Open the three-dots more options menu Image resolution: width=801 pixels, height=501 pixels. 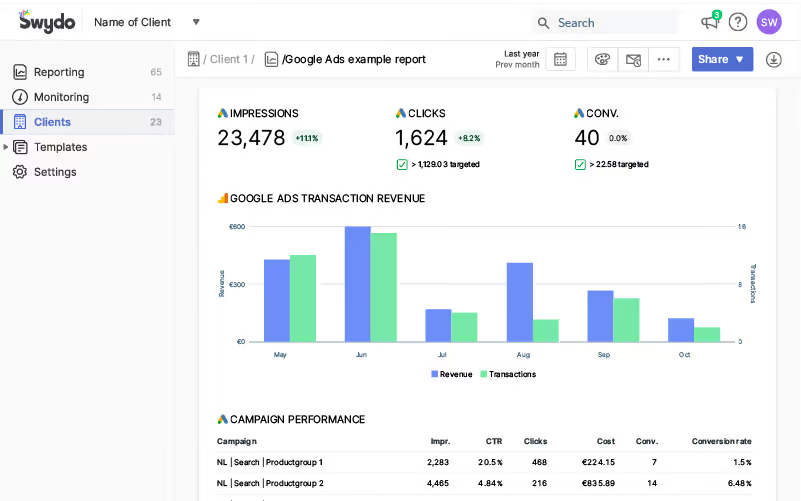[x=663, y=60]
